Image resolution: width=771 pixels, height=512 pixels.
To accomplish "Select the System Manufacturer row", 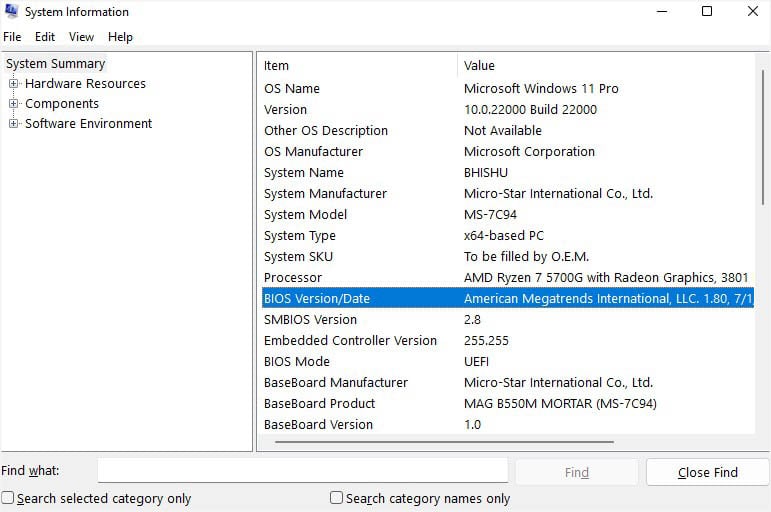I will pyautogui.click(x=508, y=193).
